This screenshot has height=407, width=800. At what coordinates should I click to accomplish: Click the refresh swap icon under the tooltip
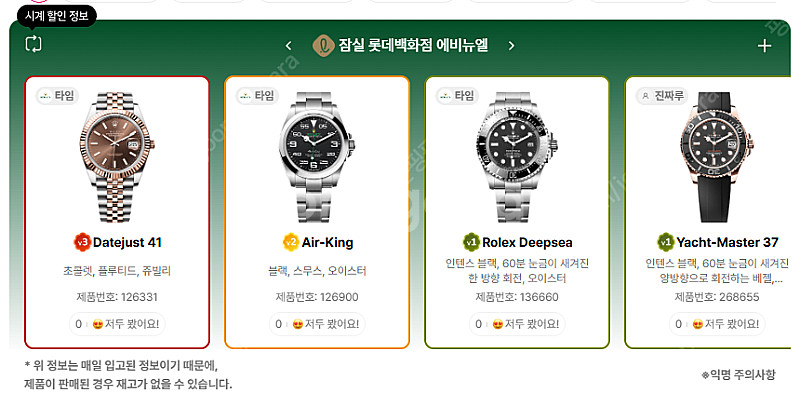pyautogui.click(x=34, y=44)
